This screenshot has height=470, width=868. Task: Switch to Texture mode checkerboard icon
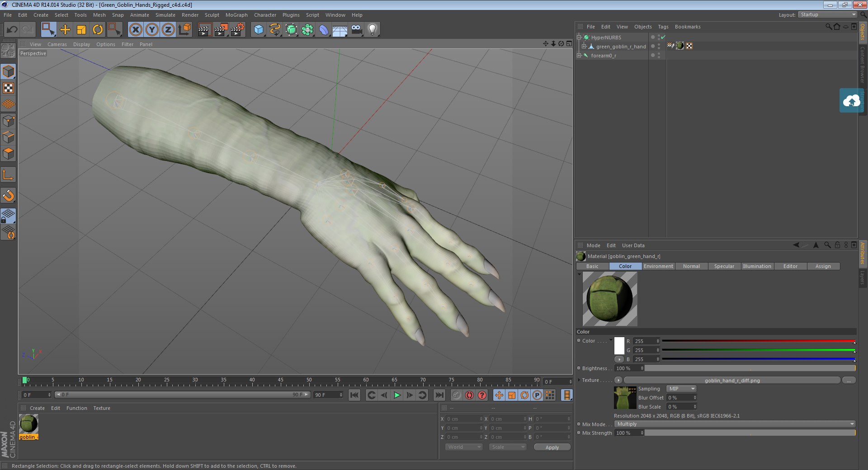pyautogui.click(x=8, y=88)
